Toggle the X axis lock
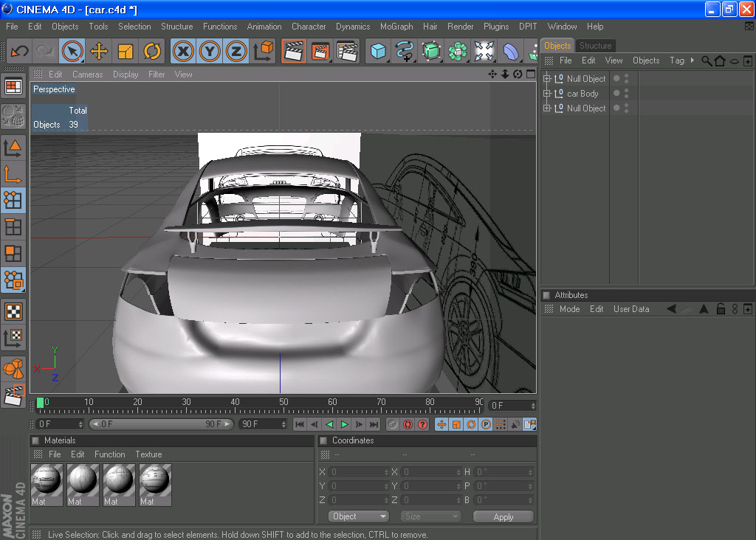756x540 pixels. (x=183, y=51)
